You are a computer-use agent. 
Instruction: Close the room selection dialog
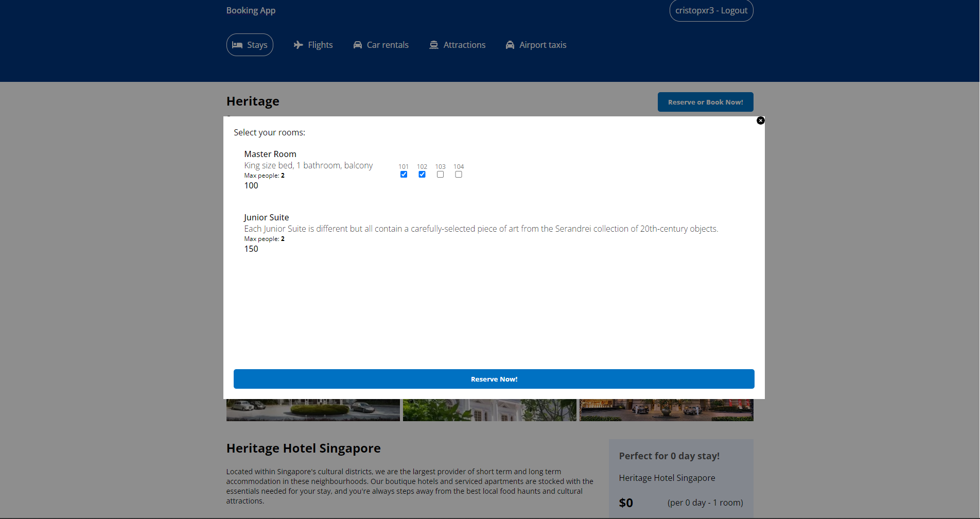pyautogui.click(x=760, y=120)
